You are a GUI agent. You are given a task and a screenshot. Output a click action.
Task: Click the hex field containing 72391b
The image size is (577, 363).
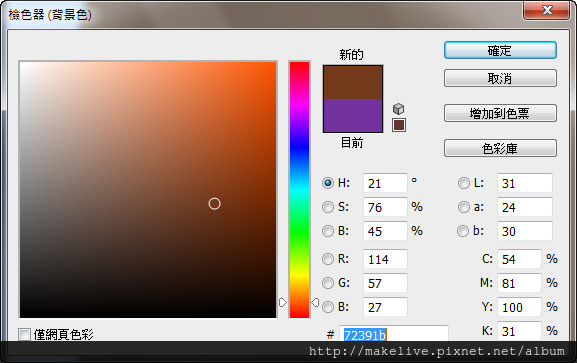pyautogui.click(x=394, y=334)
